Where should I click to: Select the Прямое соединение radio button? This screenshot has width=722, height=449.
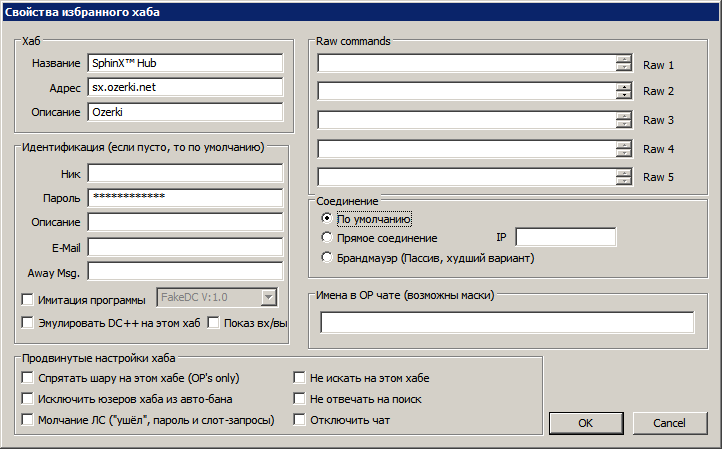click(x=326, y=238)
